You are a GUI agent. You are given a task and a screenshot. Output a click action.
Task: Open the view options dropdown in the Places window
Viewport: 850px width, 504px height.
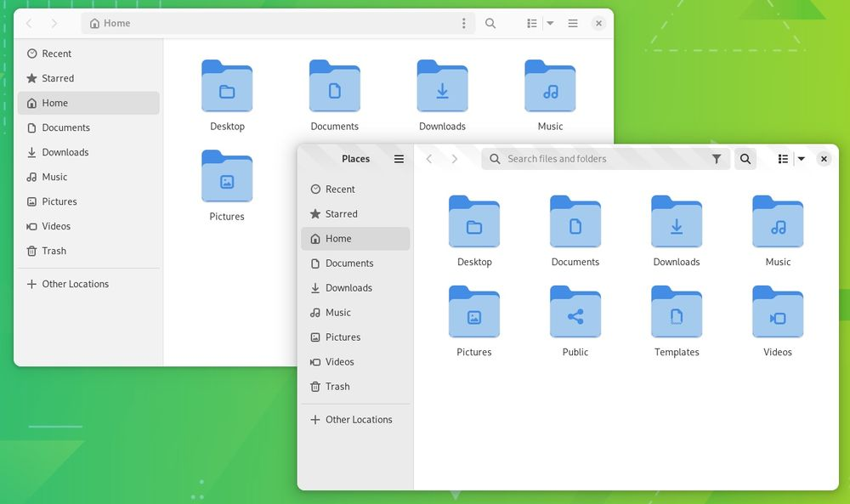click(801, 158)
